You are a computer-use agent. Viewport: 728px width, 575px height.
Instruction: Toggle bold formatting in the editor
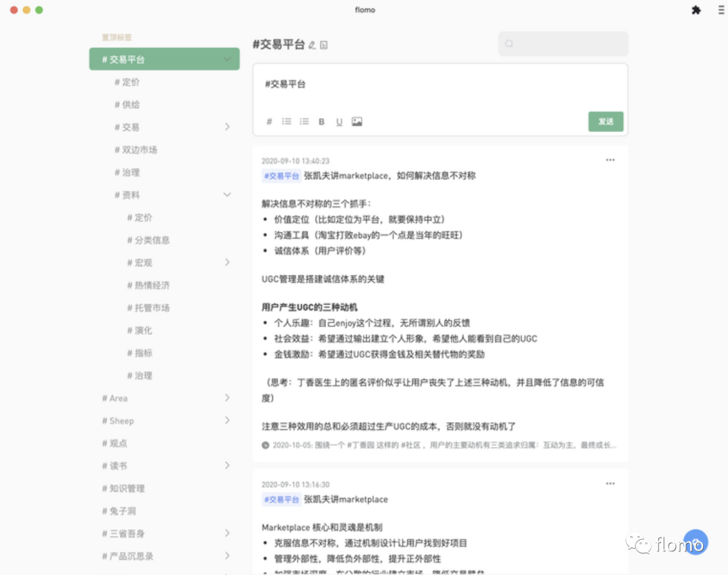322,122
